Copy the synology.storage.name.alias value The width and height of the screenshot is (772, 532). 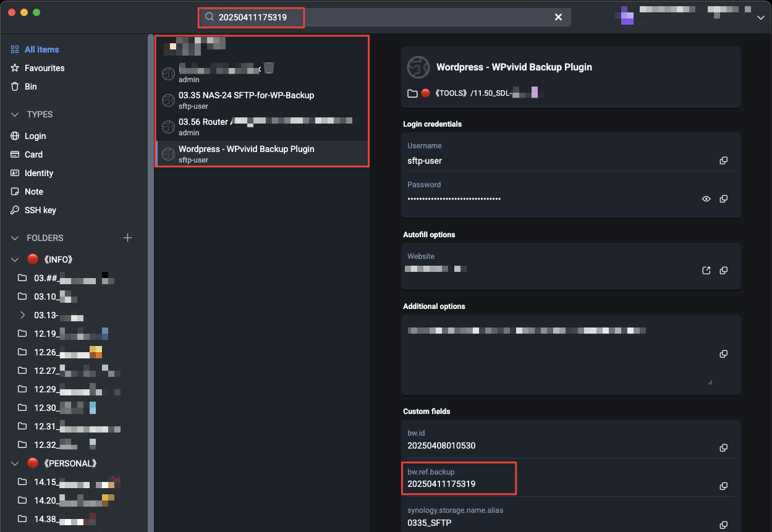[723, 525]
